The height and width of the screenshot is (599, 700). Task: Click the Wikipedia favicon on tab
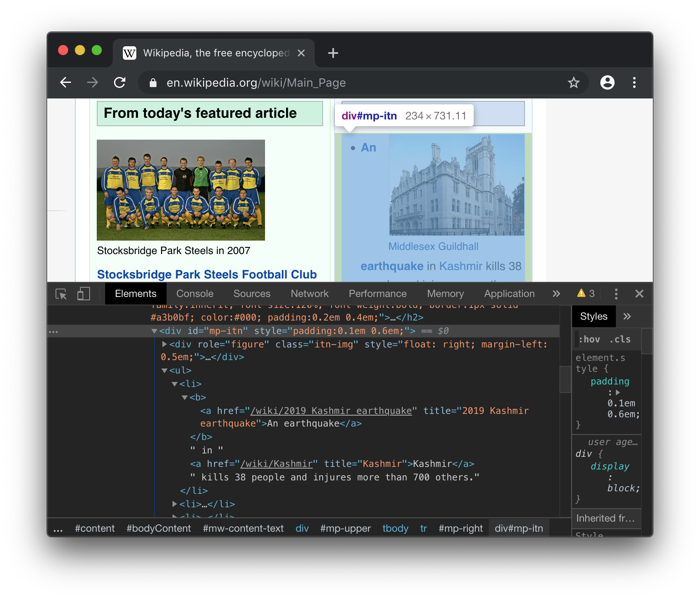tap(130, 53)
